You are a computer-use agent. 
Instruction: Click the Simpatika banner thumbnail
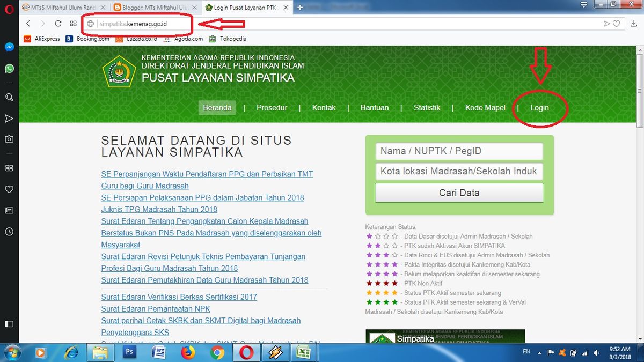pyautogui.click(x=445, y=336)
